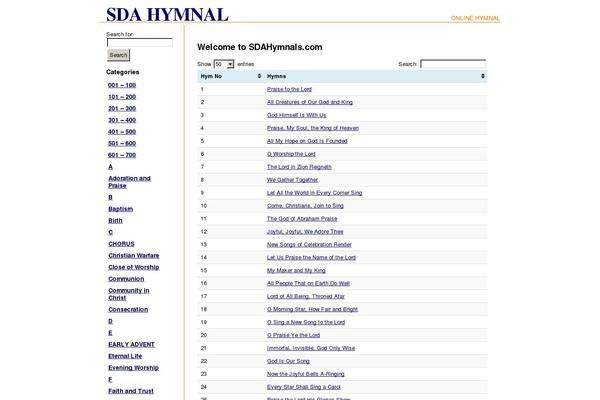
Task: Open the Show entries dropdown
Action: click(224, 64)
